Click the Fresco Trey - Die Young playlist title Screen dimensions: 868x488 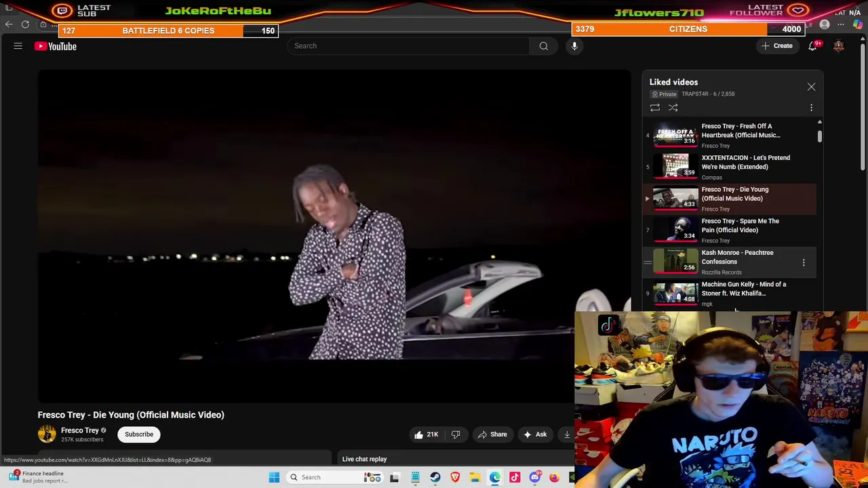(x=735, y=194)
